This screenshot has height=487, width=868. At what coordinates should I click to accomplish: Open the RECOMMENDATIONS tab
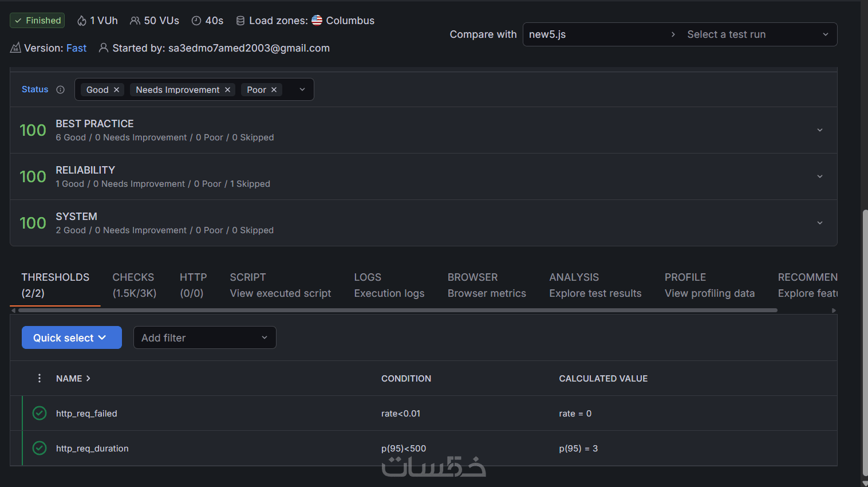tap(807, 285)
